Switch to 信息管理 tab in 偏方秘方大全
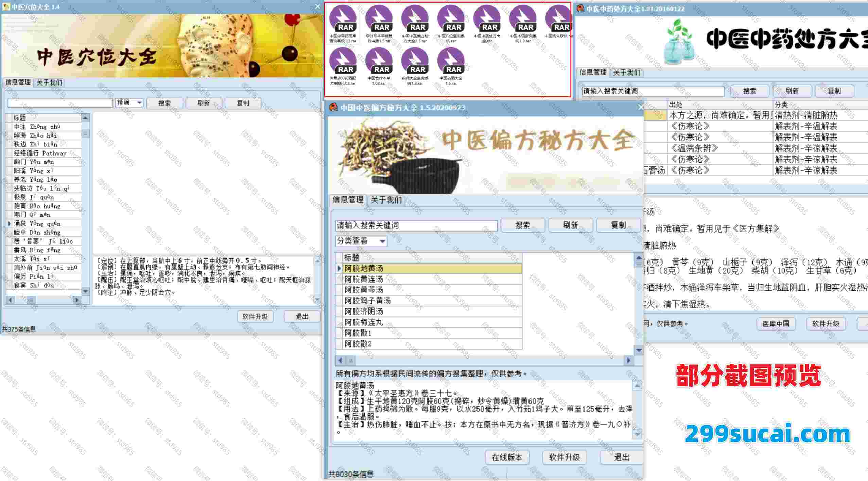The image size is (868, 481). (x=348, y=200)
